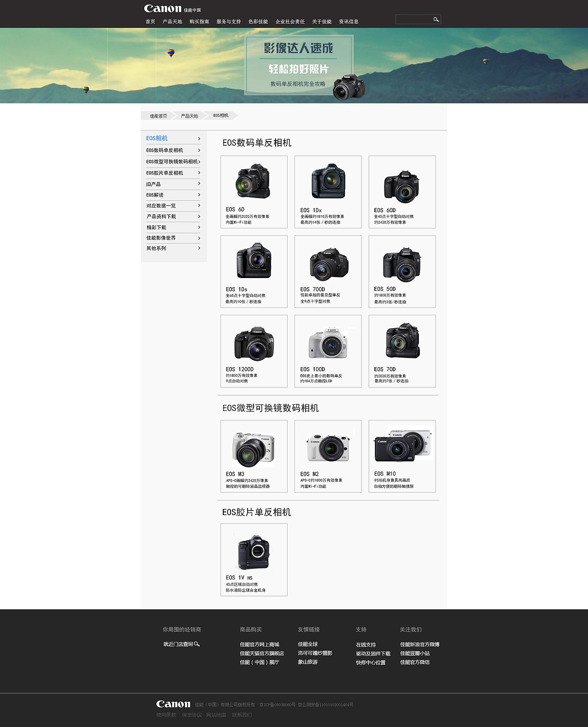Open 佳能豆瓣小站 footer link
Viewport: 588px width, 727px height.
[x=415, y=653]
